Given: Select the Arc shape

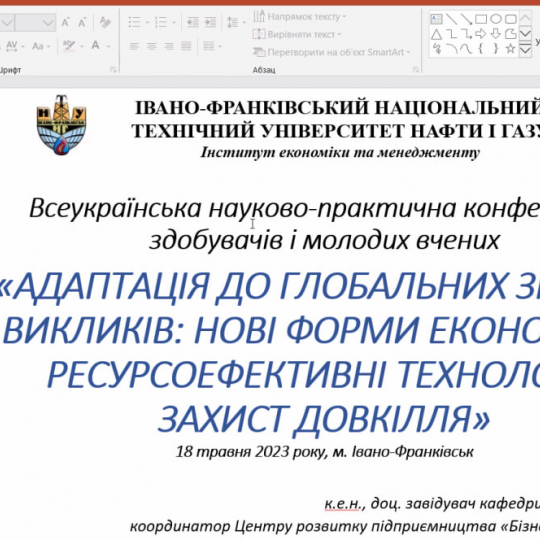Looking at the screenshot, I should 451,49.
